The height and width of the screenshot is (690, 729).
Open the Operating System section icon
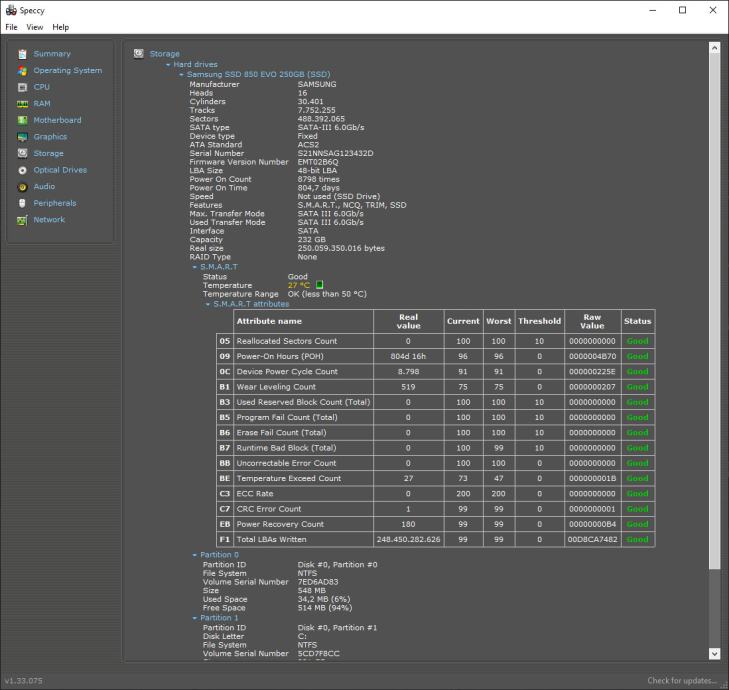tap(22, 71)
